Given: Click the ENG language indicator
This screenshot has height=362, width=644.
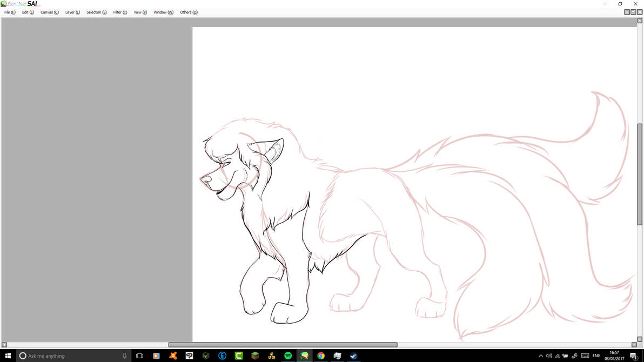Looking at the screenshot, I should 596,356.
